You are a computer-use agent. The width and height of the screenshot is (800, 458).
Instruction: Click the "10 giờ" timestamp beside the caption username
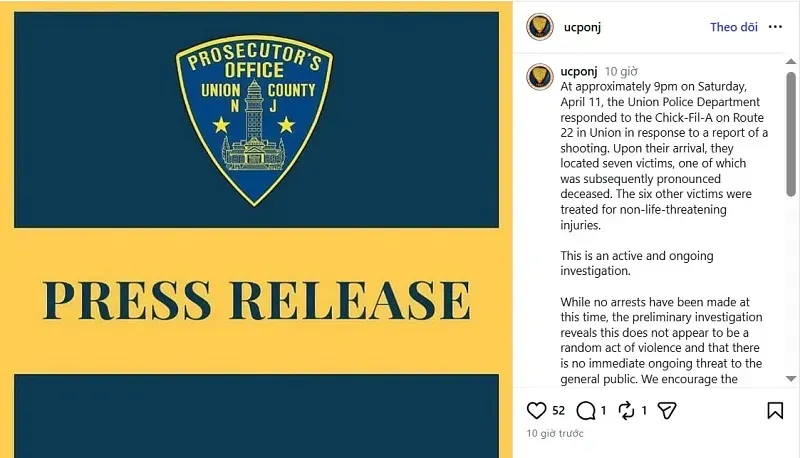coord(621,72)
